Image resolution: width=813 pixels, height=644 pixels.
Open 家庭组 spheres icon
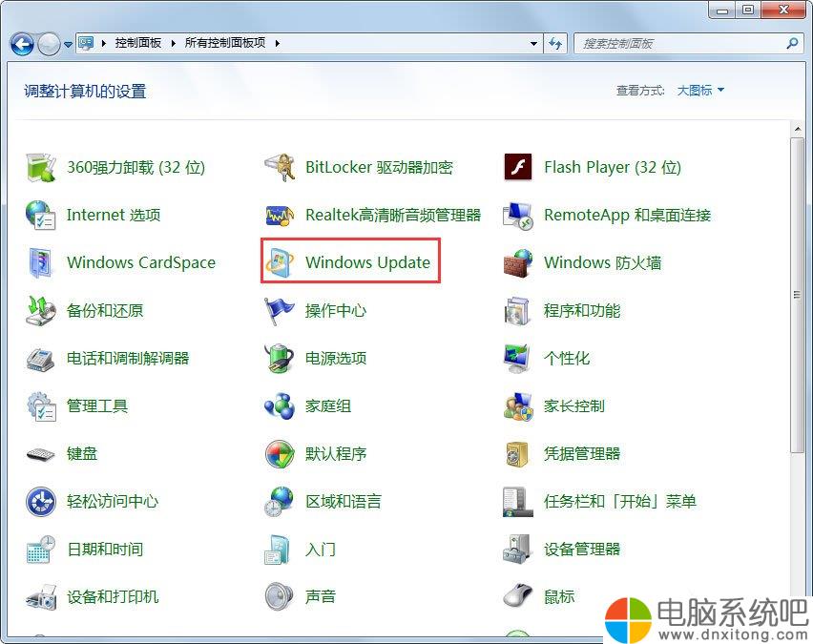pyautogui.click(x=280, y=406)
